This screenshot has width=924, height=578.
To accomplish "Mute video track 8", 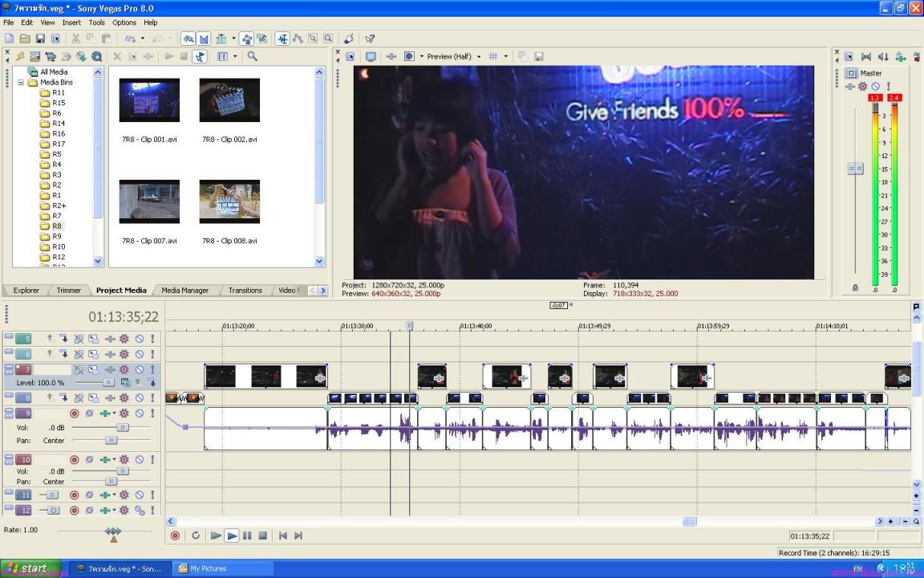I will [x=140, y=398].
